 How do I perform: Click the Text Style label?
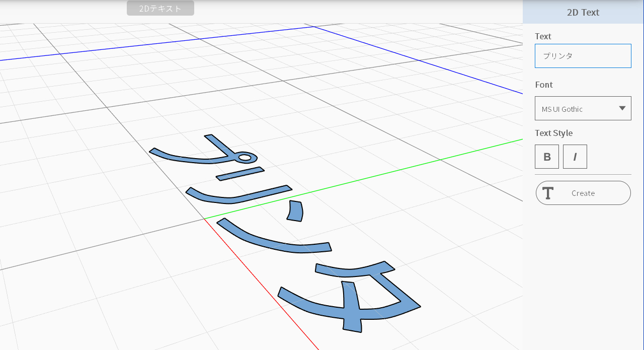[553, 133]
